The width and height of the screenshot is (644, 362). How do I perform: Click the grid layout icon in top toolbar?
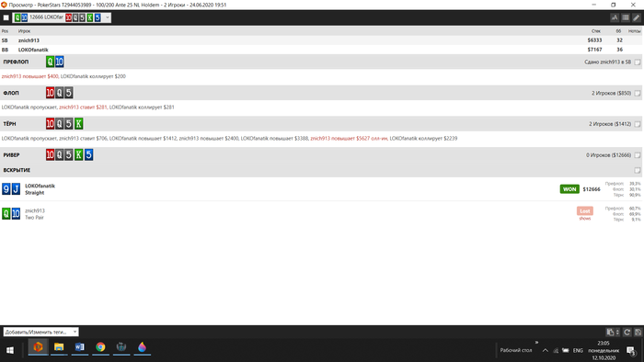pos(625,17)
